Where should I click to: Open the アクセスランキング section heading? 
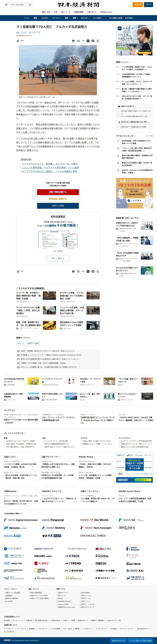click(125, 136)
